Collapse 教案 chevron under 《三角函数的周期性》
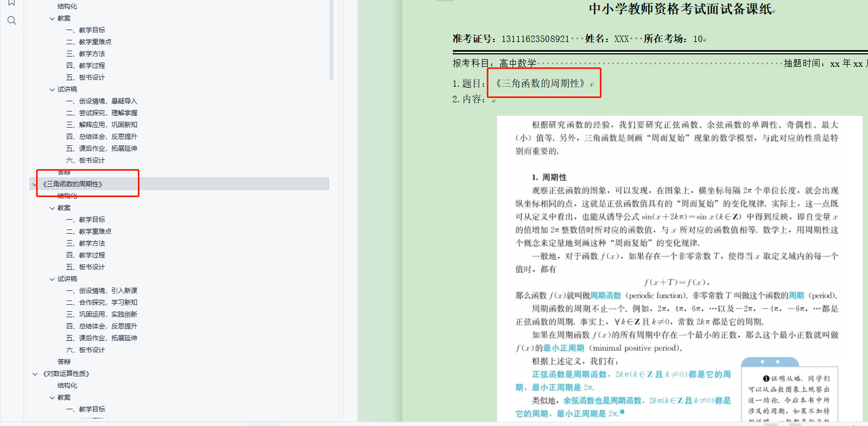This screenshot has height=426, width=868. pyautogui.click(x=52, y=208)
